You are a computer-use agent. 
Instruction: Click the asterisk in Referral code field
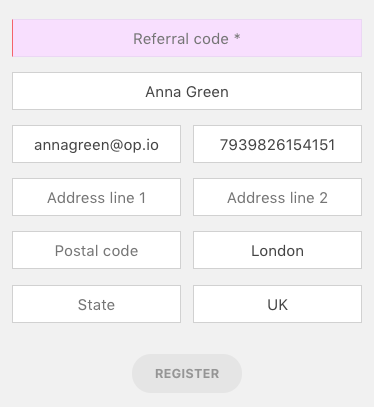237,37
